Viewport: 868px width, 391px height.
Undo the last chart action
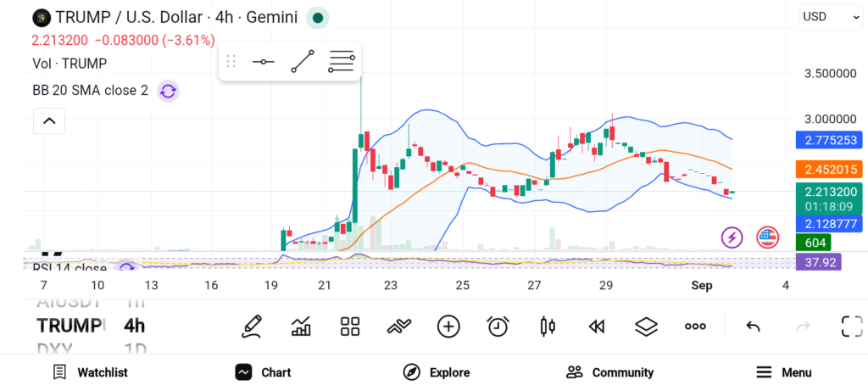(753, 327)
